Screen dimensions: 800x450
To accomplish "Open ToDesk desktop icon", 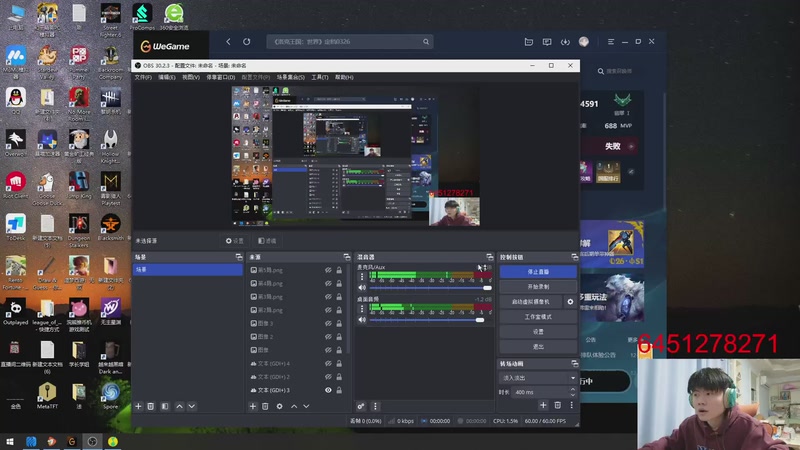I will tap(16, 228).
